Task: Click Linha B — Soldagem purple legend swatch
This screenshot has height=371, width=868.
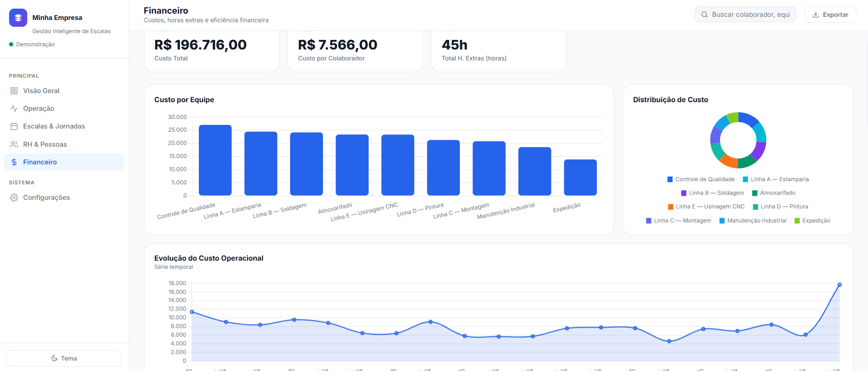Action: pyautogui.click(x=684, y=193)
